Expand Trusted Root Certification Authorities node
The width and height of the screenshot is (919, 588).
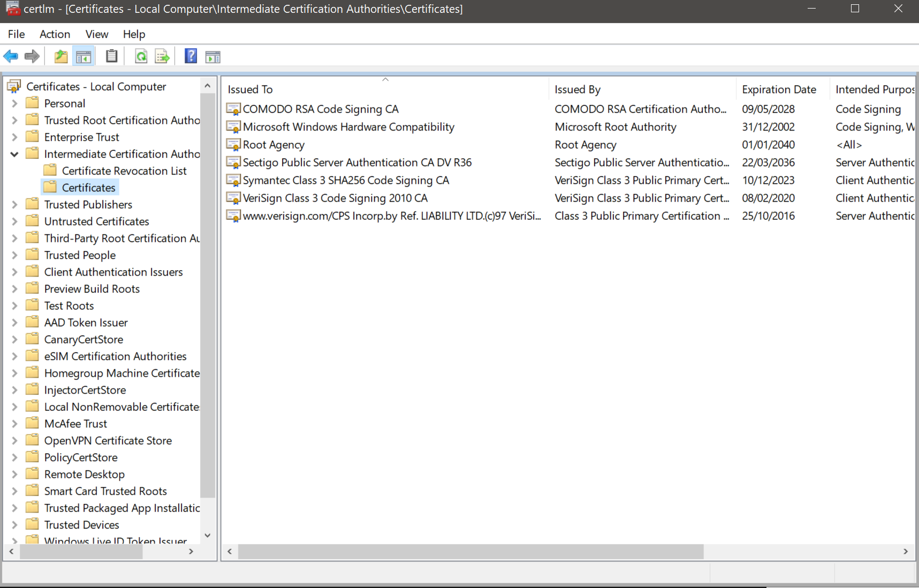point(14,120)
